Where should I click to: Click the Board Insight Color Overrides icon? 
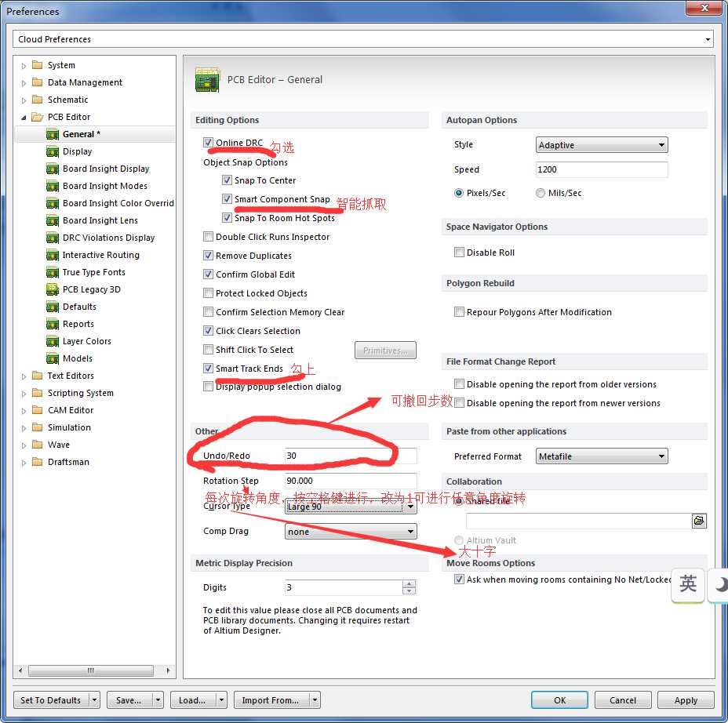tap(52, 203)
